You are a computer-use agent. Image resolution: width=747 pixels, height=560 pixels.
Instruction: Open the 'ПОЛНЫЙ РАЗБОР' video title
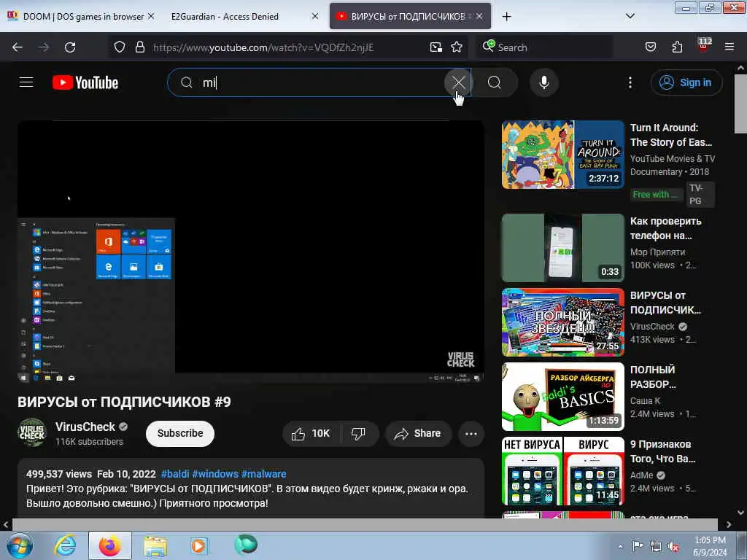(653, 377)
